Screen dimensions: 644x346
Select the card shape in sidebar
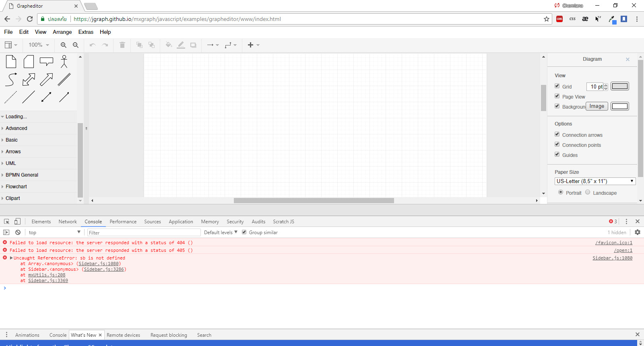click(x=29, y=62)
